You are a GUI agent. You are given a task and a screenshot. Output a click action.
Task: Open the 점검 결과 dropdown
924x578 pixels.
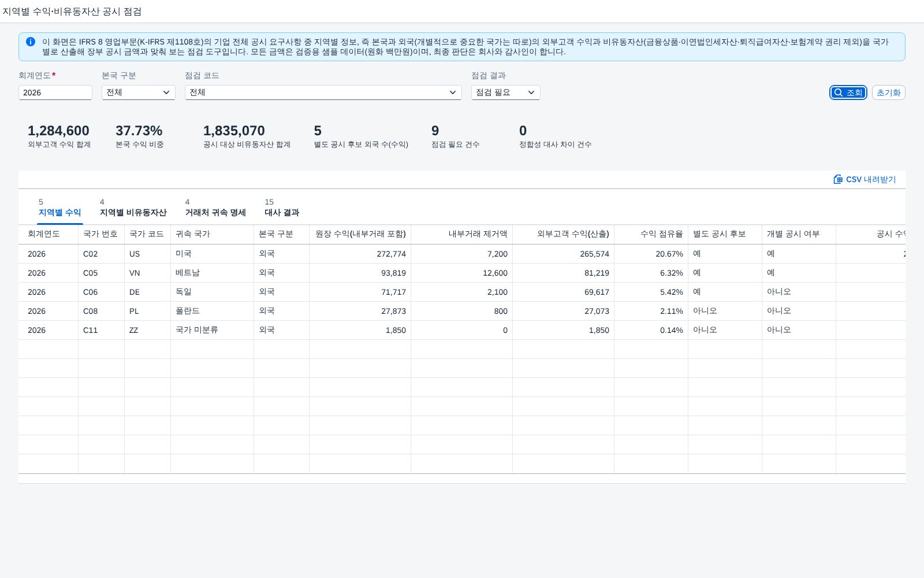click(506, 92)
